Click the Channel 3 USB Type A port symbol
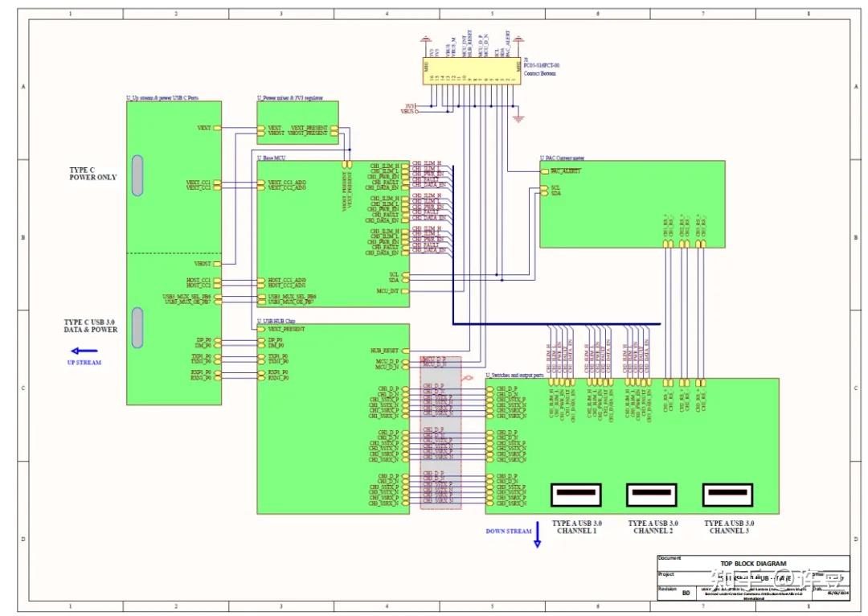868x616 pixels. pyautogui.click(x=727, y=495)
